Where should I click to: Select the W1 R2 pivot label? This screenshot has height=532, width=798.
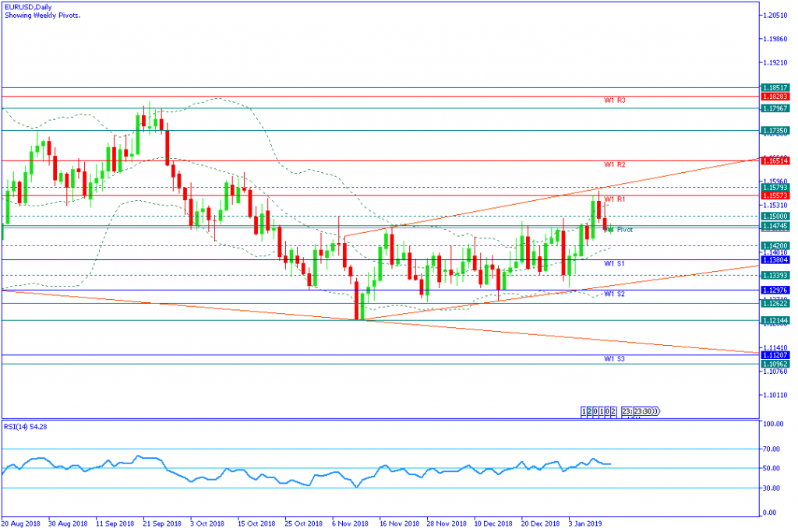tap(614, 165)
